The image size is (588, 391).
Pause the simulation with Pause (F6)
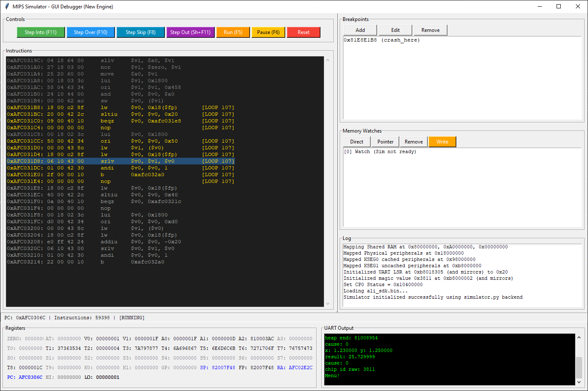tap(268, 32)
